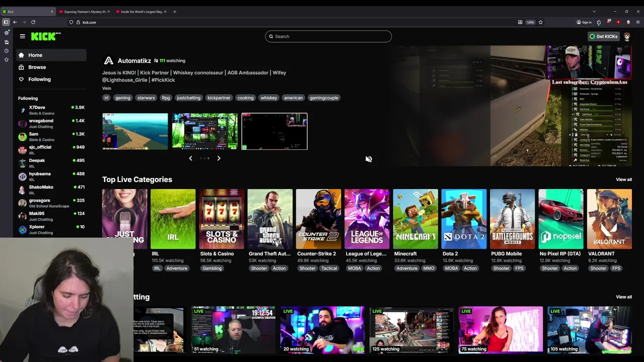Open synced tabs icon in Firefox sidebar
The image size is (644, 362).
coord(7,42)
